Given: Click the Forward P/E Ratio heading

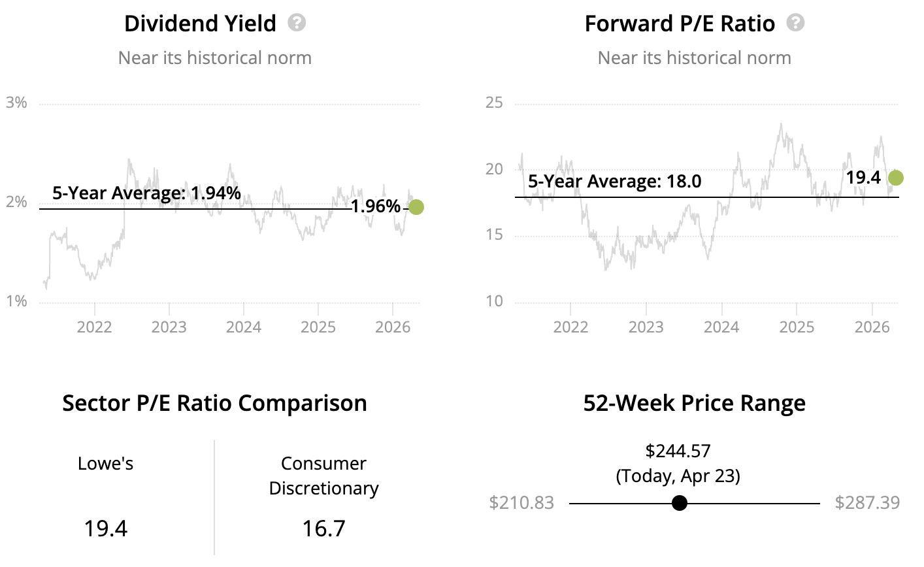Looking at the screenshot, I should (x=680, y=24).
